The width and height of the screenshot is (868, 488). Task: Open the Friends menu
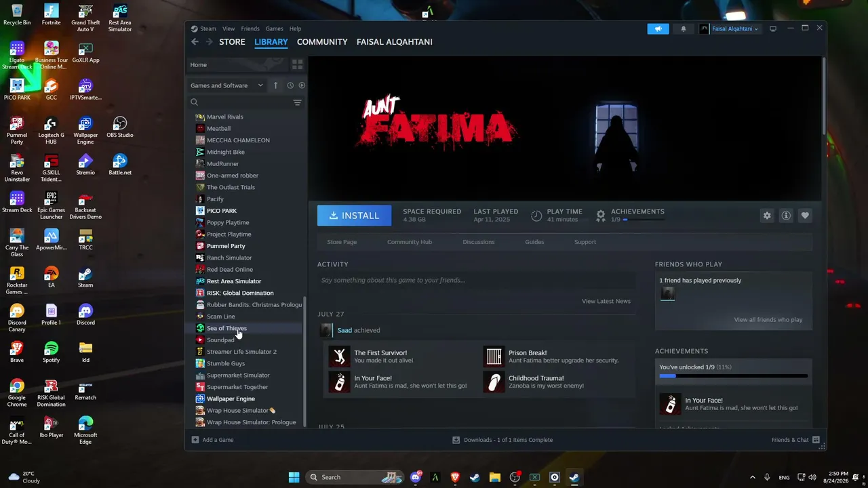coord(250,28)
